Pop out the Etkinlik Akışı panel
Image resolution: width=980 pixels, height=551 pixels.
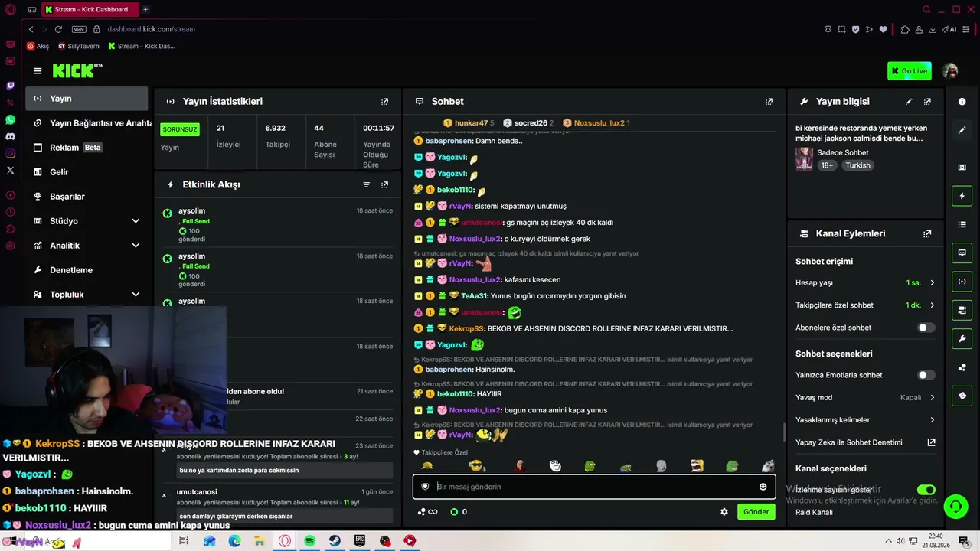pos(384,184)
